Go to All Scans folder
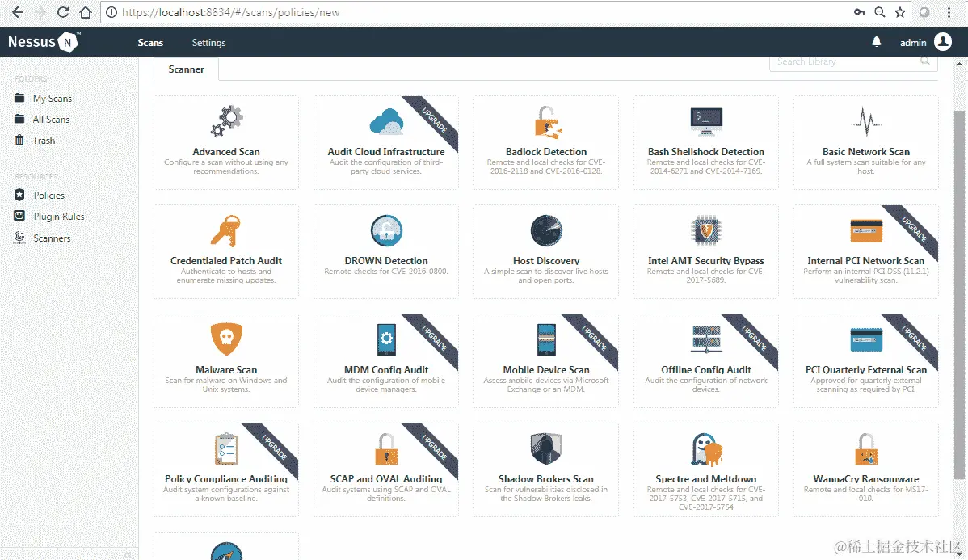968x560 pixels. [51, 119]
